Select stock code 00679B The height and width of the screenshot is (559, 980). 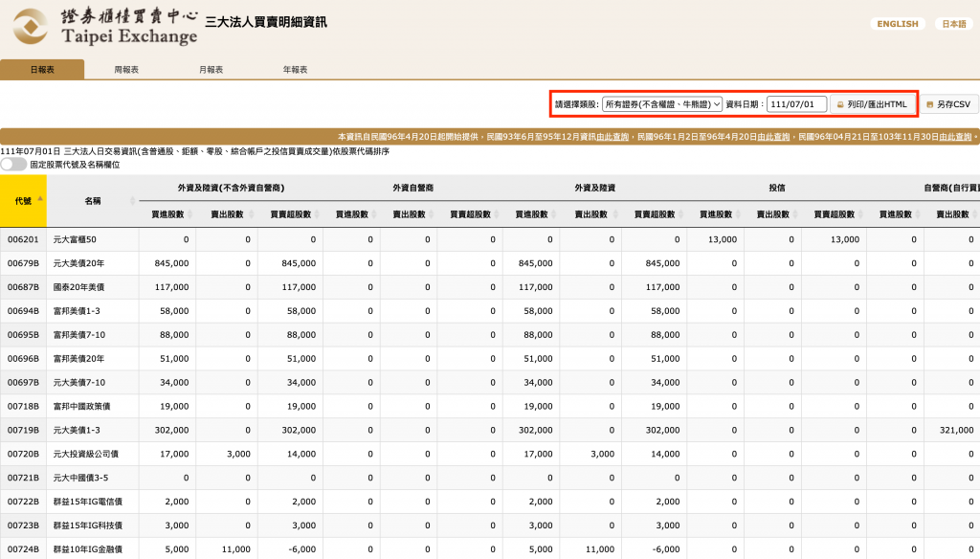coord(23,263)
